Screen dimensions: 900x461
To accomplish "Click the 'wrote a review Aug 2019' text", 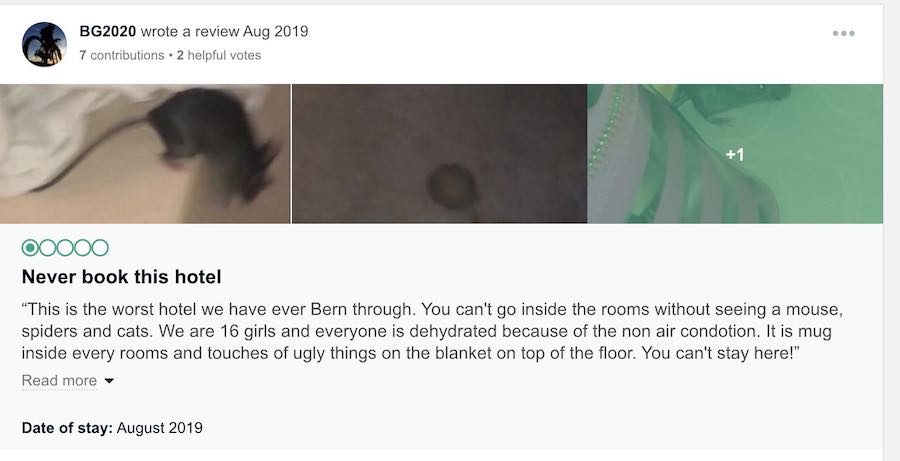I will click(224, 31).
